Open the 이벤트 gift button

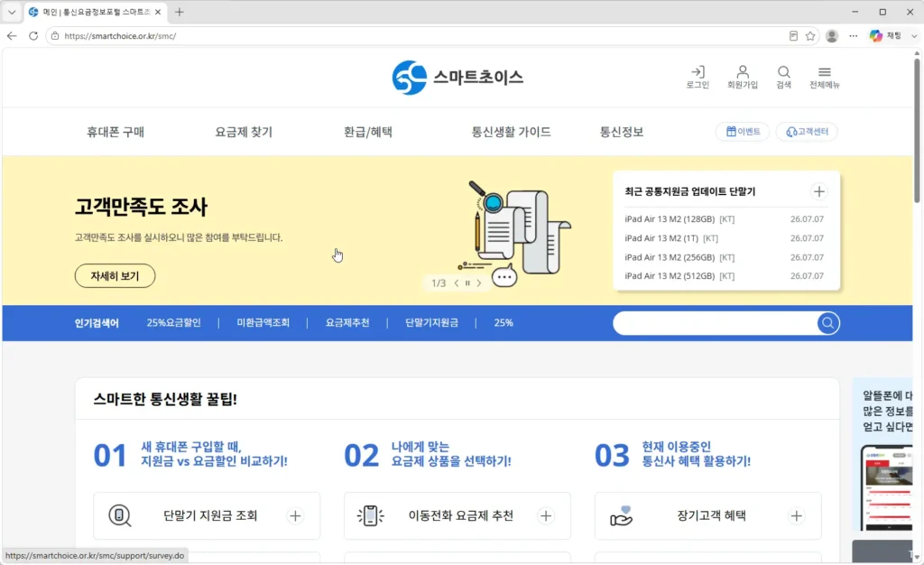click(x=743, y=132)
